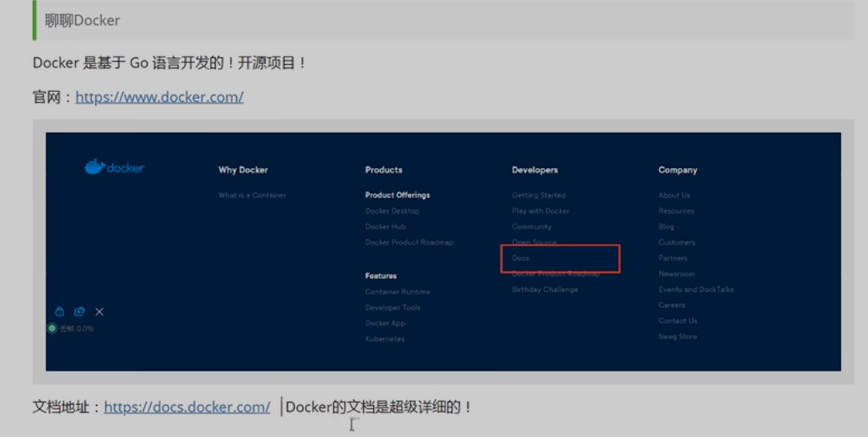Click the green dropped-frame status dot
Screen dimensions: 868x437
click(x=52, y=328)
